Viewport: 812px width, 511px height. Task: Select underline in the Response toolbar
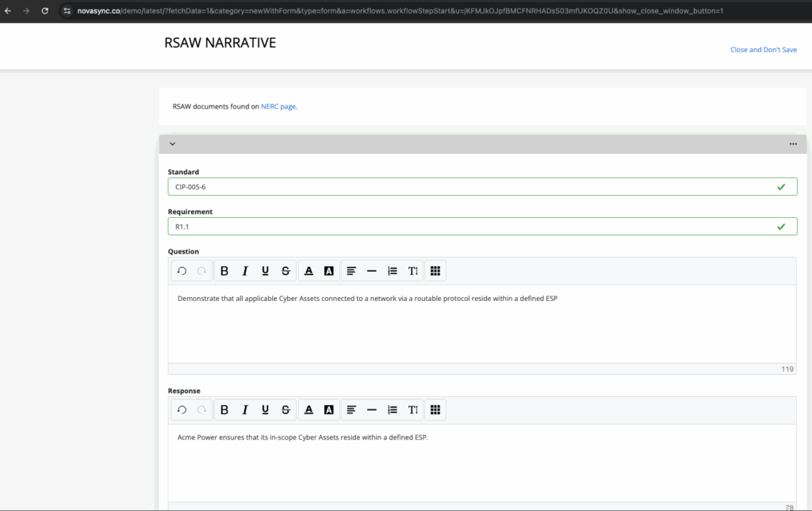coord(265,410)
